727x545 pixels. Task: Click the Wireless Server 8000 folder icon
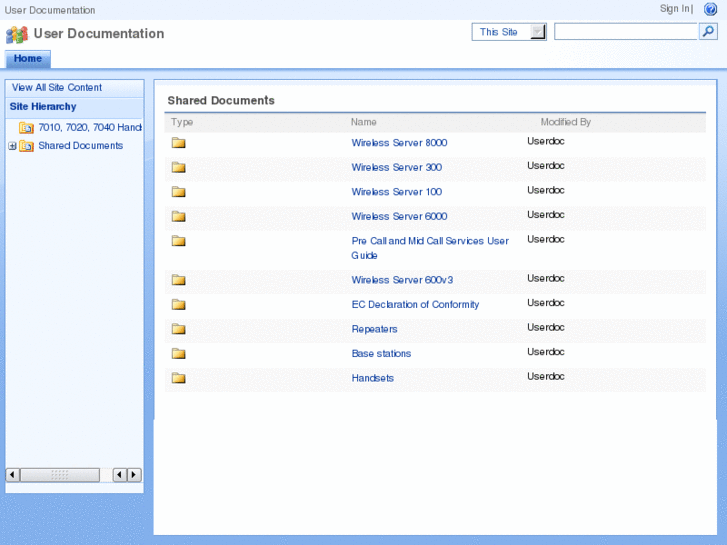tap(179, 143)
